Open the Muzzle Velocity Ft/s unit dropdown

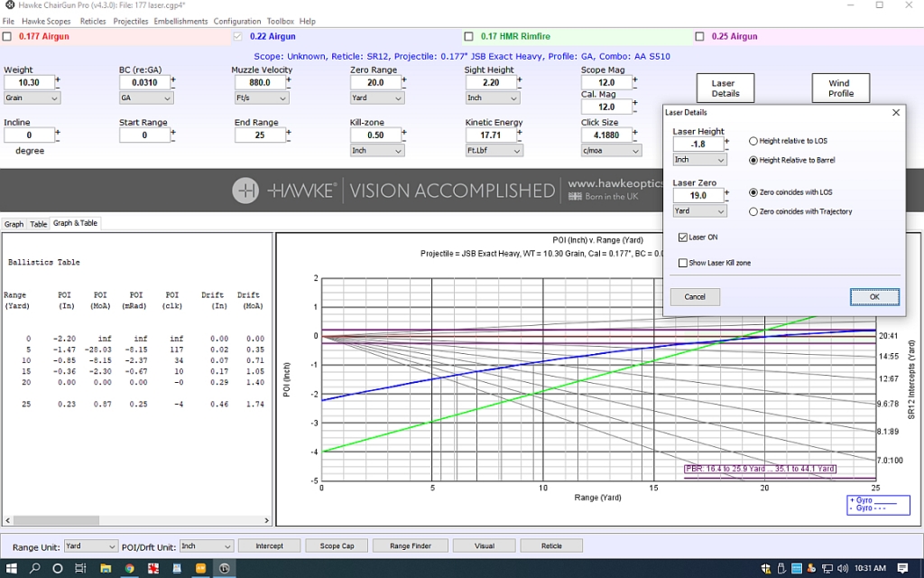(x=262, y=98)
